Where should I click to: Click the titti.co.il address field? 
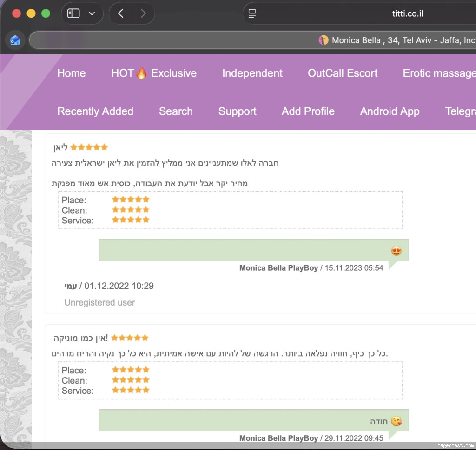pos(407,13)
